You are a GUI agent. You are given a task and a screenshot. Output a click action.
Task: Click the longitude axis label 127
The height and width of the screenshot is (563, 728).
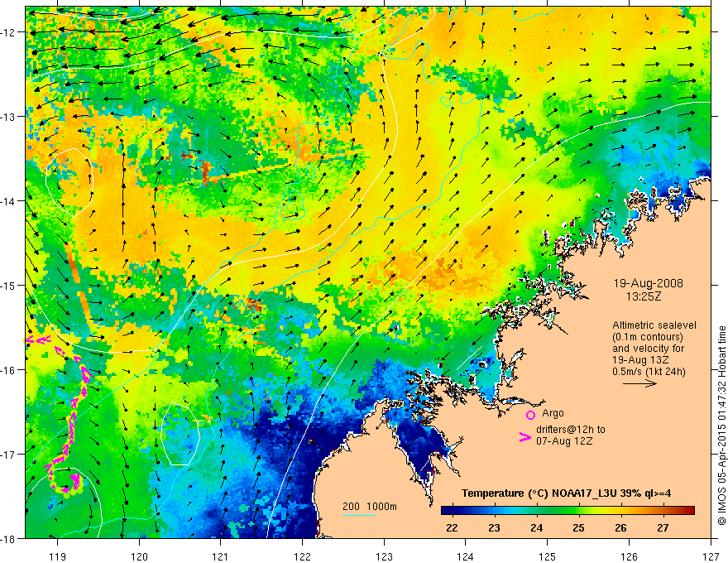[x=711, y=556]
